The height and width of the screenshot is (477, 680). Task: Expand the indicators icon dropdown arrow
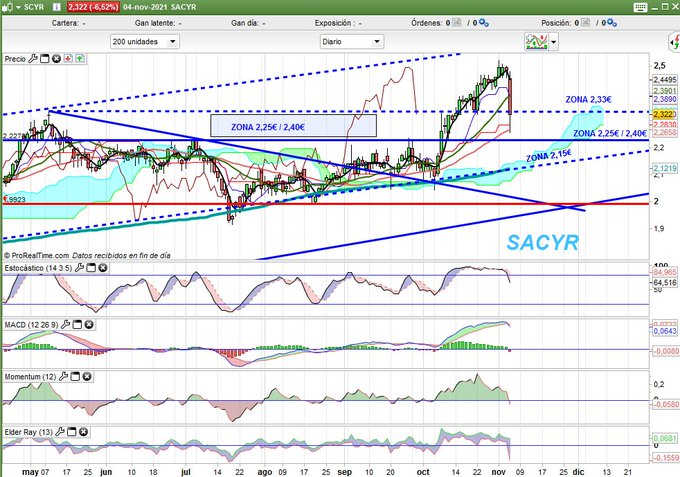pos(553,42)
